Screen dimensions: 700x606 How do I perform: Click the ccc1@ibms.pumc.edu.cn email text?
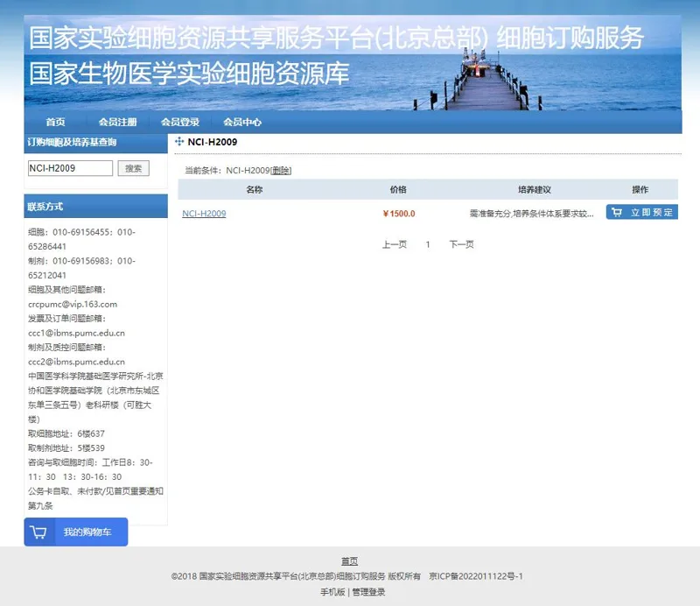[76, 333]
